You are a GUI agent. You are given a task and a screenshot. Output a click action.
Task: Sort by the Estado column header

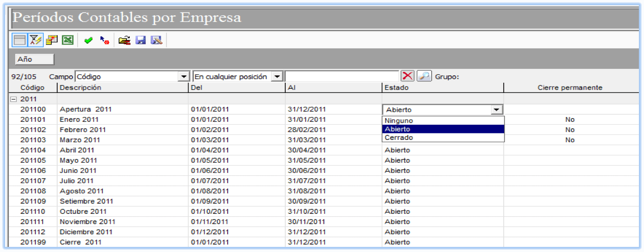443,87
